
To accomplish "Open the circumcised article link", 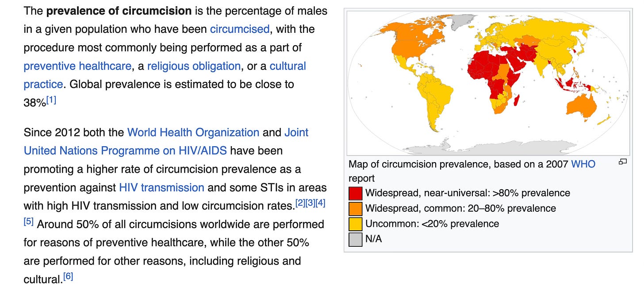I will (239, 29).
